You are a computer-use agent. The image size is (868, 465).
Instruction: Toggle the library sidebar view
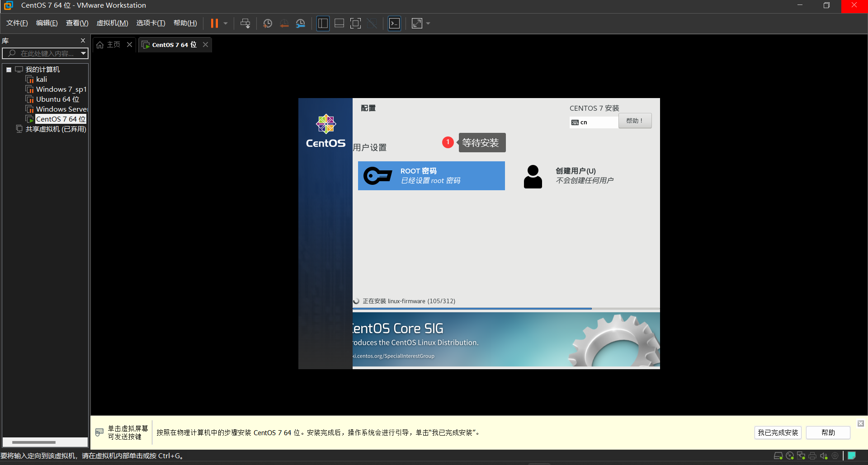[323, 23]
